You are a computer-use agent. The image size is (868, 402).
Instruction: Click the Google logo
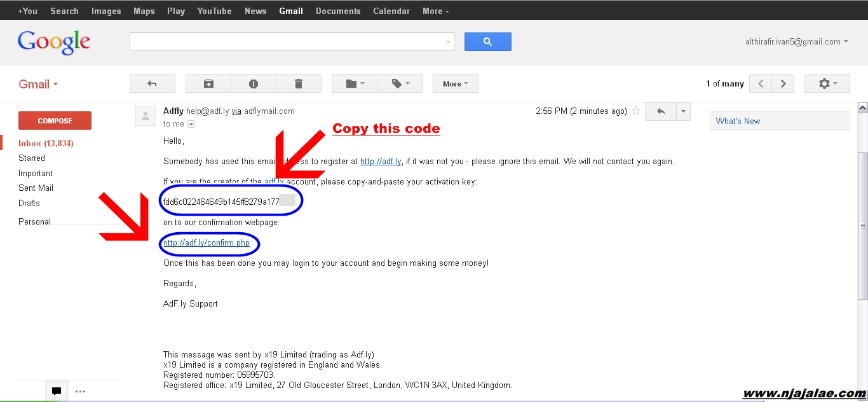point(54,42)
